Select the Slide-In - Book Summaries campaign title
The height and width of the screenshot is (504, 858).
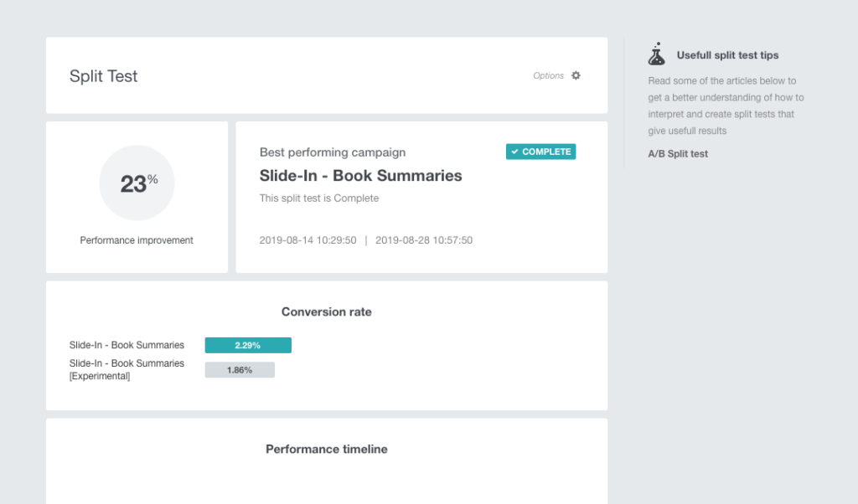coord(360,176)
